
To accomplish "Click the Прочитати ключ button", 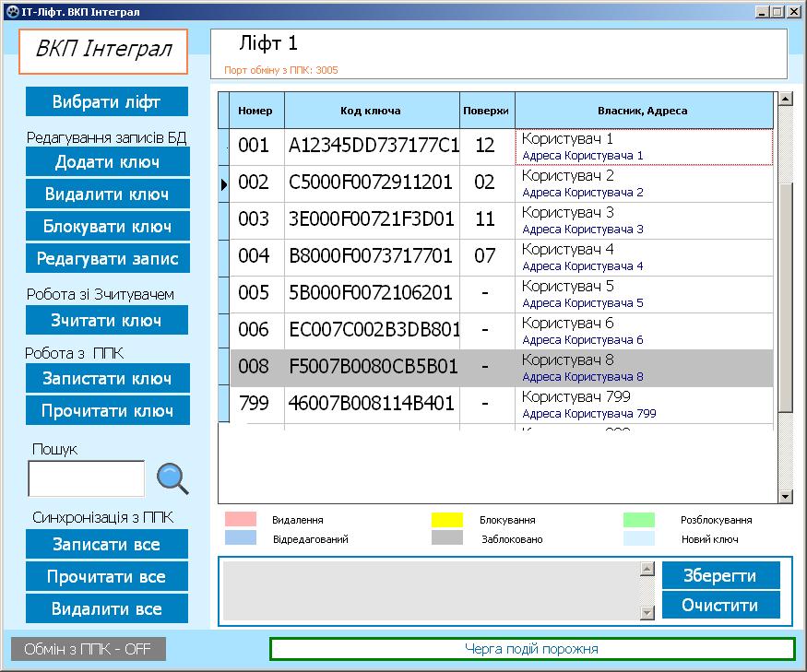I will point(108,410).
